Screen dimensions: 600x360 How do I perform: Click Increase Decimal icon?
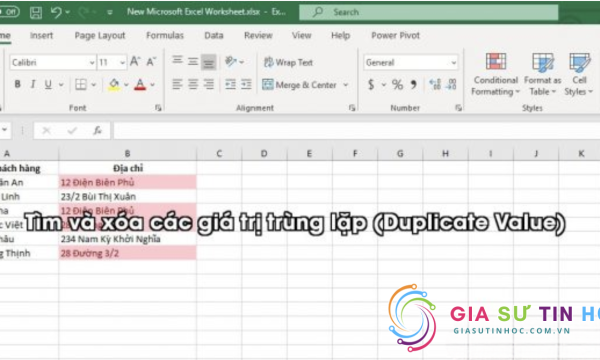[435, 85]
